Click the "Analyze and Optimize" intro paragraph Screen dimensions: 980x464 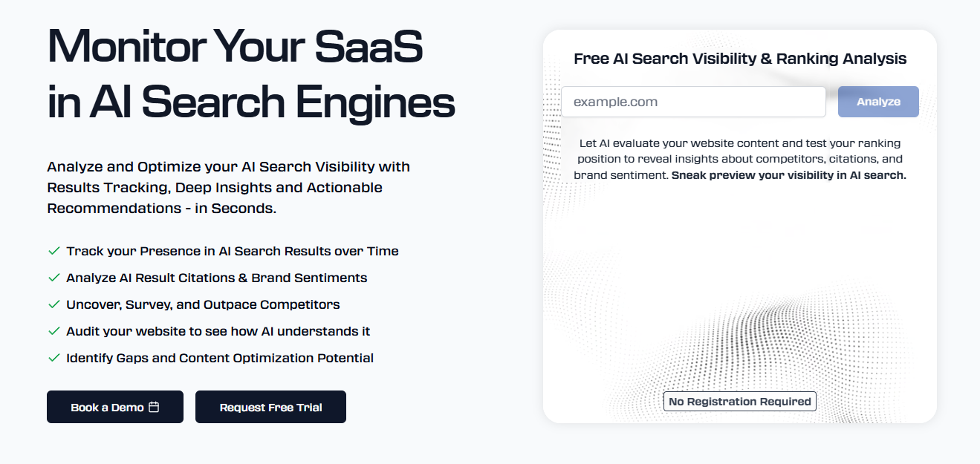click(228, 187)
